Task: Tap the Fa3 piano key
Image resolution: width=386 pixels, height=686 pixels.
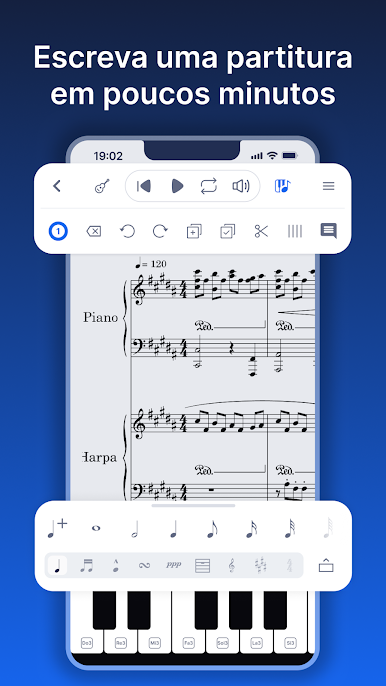Action: click(189, 643)
